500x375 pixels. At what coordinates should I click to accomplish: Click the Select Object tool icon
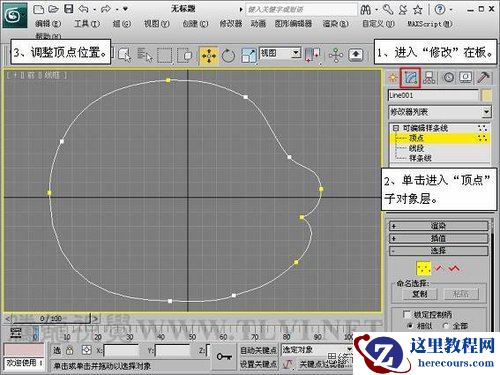click(x=125, y=55)
